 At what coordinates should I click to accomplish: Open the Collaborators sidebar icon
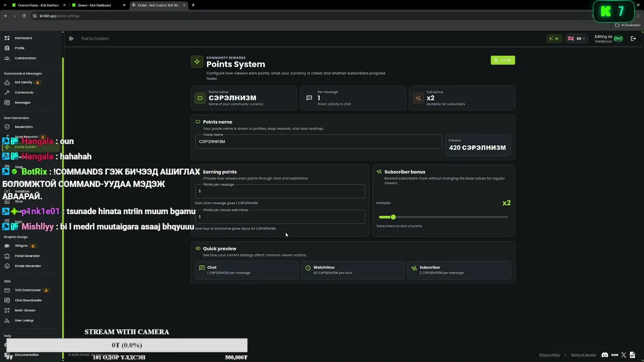[x=7, y=58]
